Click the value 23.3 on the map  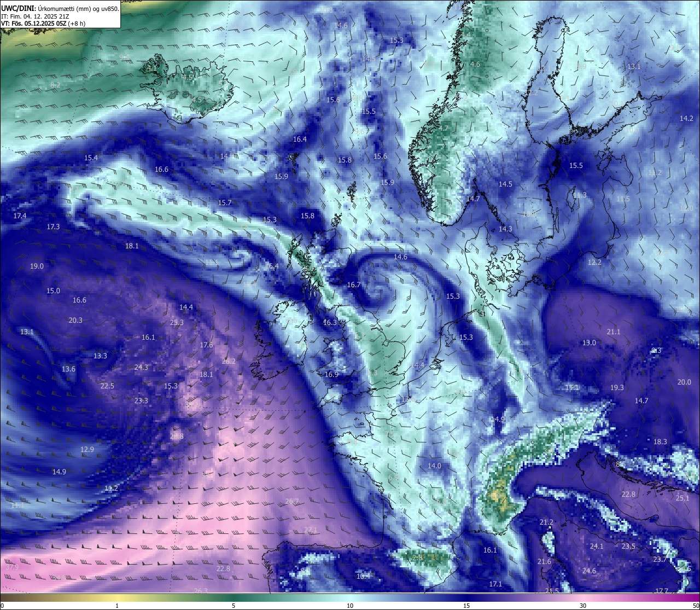[141, 400]
